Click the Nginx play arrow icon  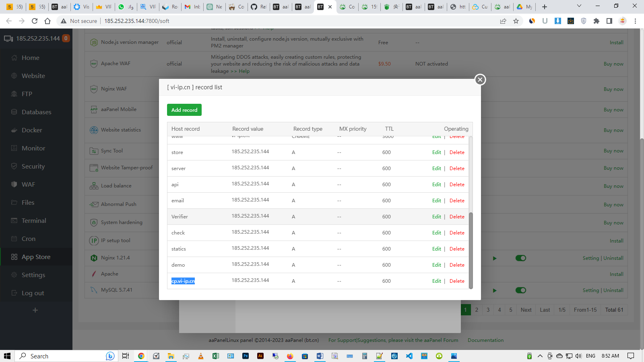[495, 258]
